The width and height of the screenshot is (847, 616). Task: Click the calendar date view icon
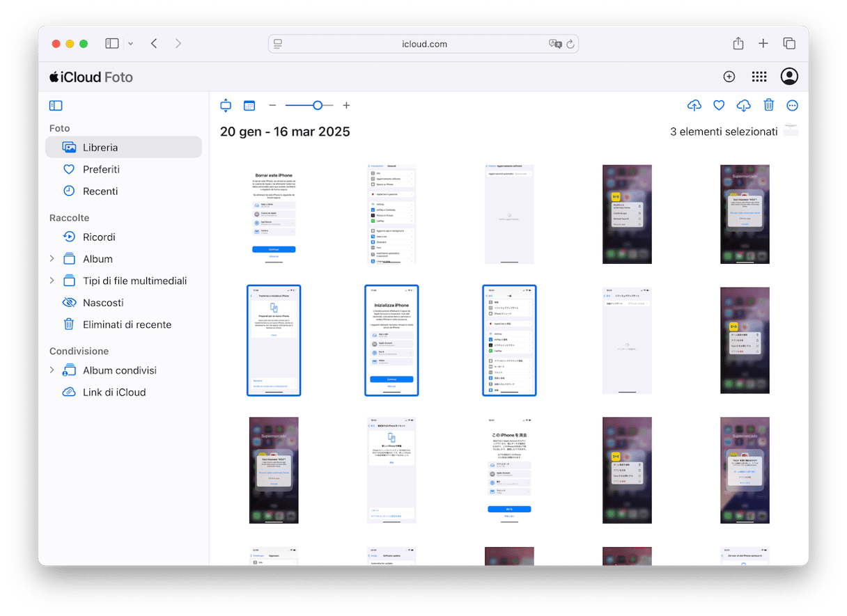pyautogui.click(x=249, y=106)
